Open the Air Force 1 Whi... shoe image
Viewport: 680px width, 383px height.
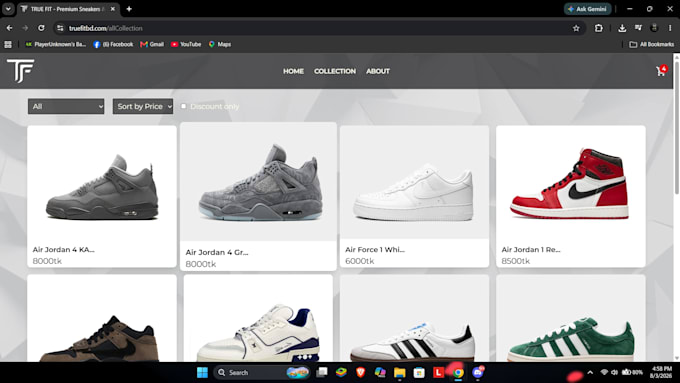(415, 183)
